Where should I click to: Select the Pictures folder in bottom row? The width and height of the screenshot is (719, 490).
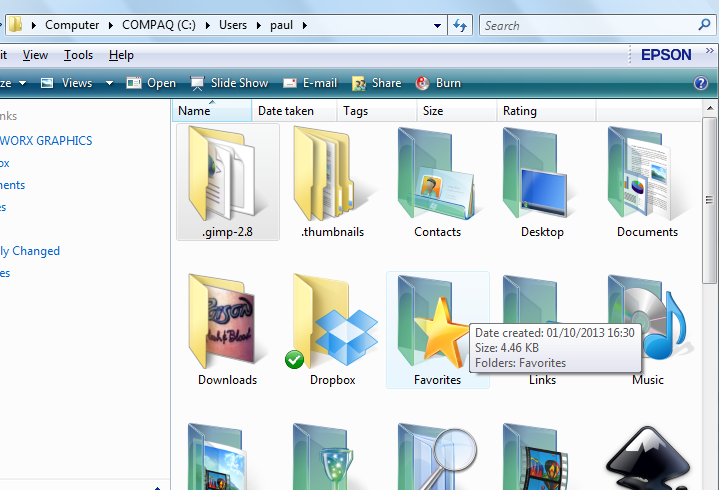click(x=217, y=457)
